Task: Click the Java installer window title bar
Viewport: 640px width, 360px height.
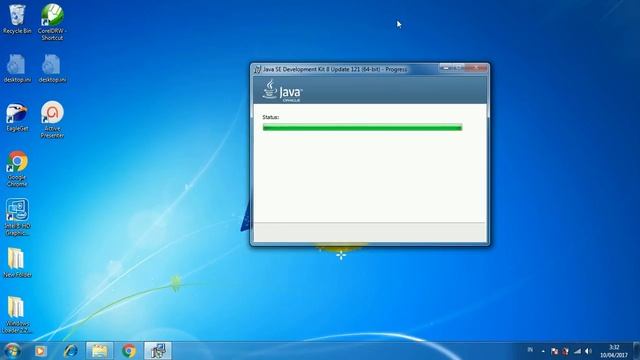Action: [x=347, y=69]
